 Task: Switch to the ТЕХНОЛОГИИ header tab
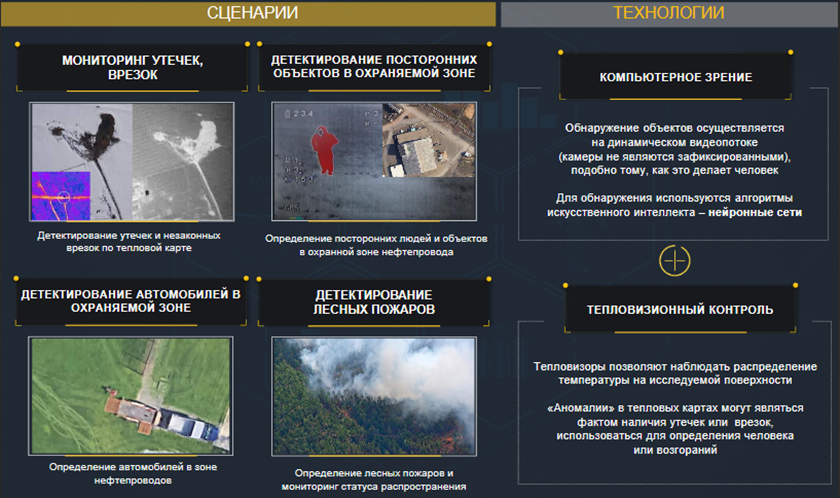point(669,13)
